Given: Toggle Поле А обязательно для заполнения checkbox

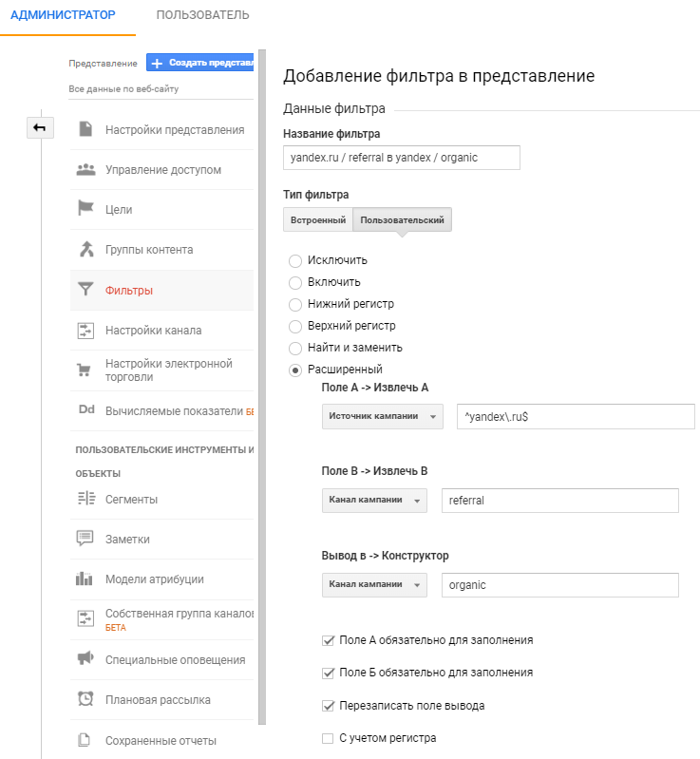Looking at the screenshot, I should coord(328,641).
